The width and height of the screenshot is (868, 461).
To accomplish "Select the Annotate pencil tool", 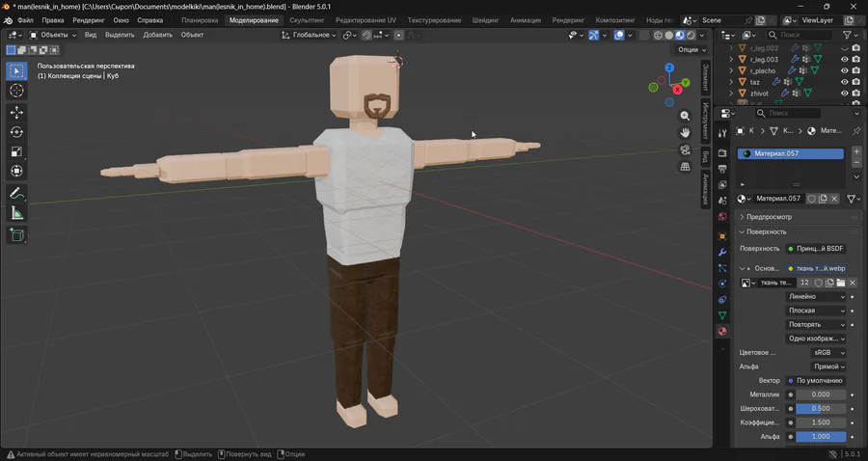I will [16, 194].
